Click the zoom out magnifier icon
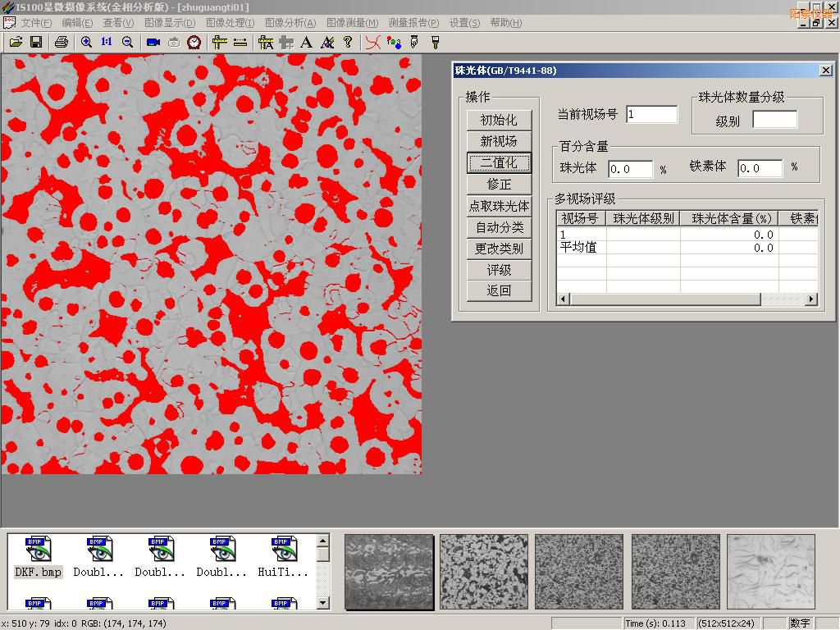 [x=127, y=42]
